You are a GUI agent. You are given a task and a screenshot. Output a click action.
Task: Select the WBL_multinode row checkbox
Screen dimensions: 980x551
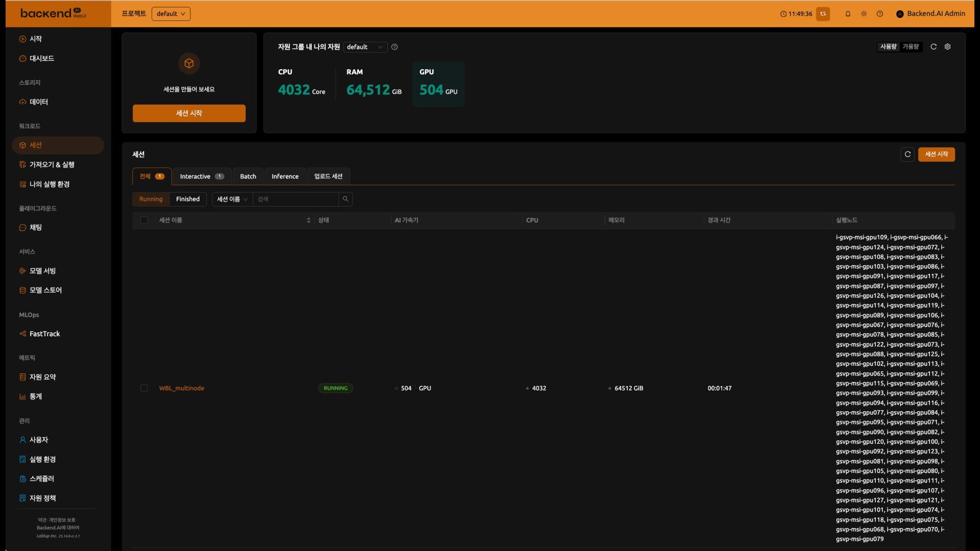tap(144, 388)
